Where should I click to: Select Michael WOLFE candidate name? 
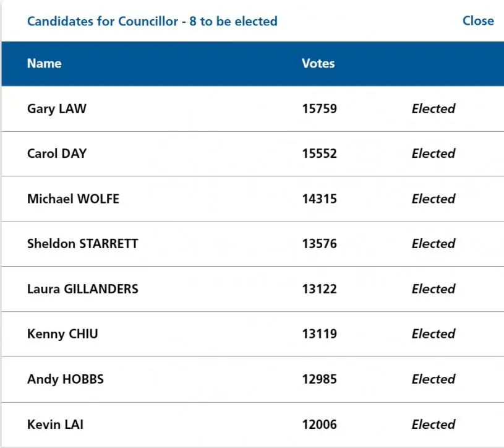coord(73,199)
